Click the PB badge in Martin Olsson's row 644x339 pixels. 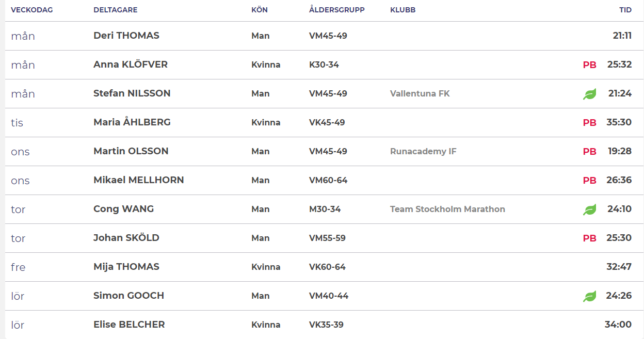tap(590, 152)
